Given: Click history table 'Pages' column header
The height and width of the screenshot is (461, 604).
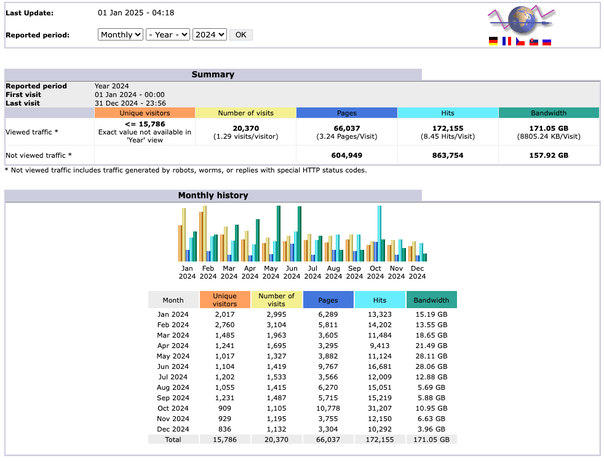Looking at the screenshot, I should [328, 300].
